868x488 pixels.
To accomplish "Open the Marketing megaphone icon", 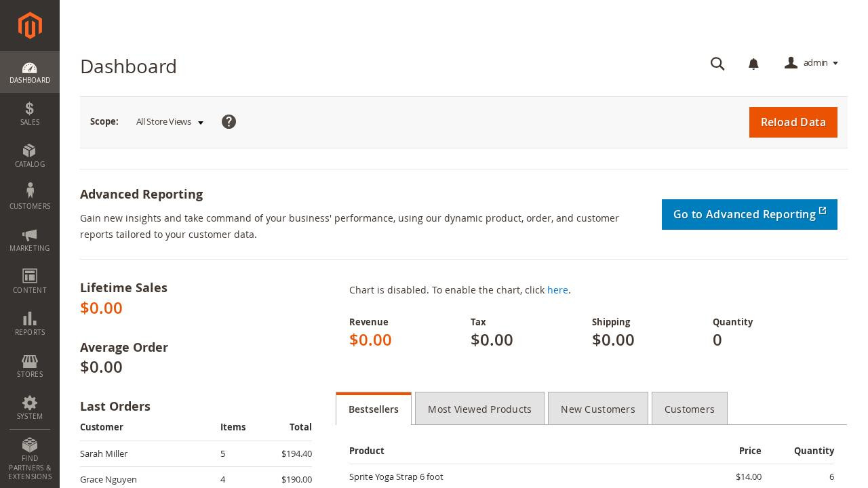I will (x=30, y=235).
